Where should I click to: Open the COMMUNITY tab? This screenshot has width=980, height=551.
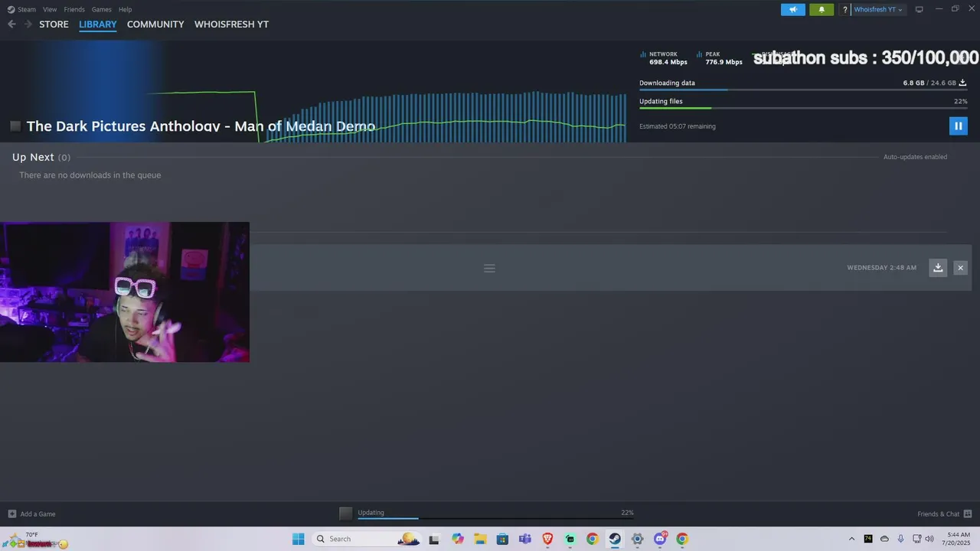pyautogui.click(x=155, y=24)
